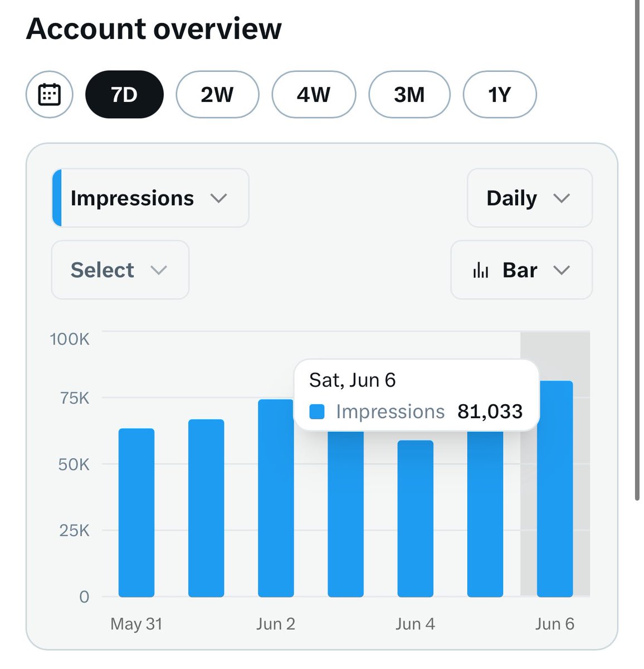Open the calendar date range picker
The width and height of the screenshot is (644, 669).
(49, 94)
